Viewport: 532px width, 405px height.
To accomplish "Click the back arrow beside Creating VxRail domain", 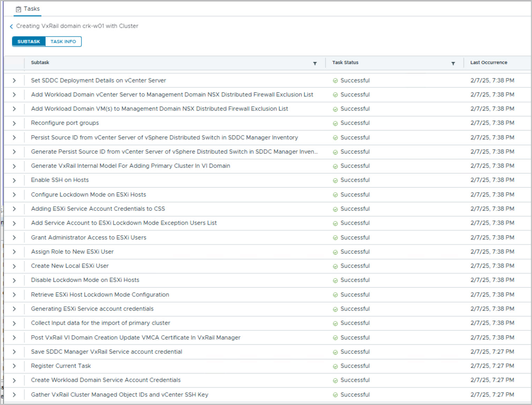I will tap(12, 27).
